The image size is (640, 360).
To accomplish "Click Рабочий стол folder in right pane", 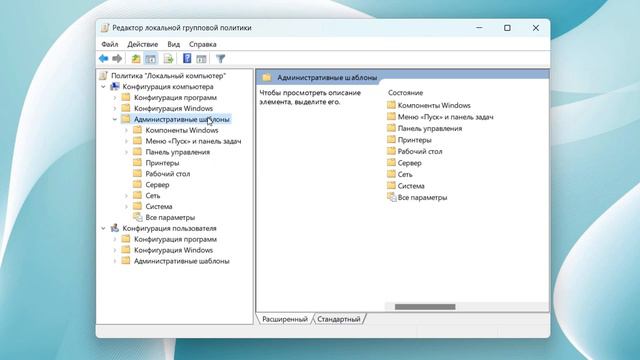I will [420, 151].
